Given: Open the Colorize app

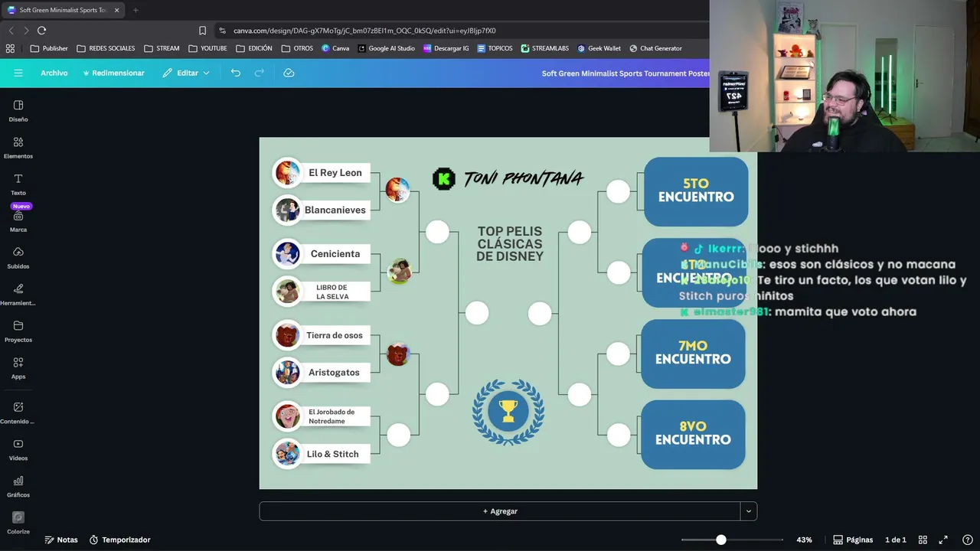Looking at the screenshot, I should coord(18,523).
